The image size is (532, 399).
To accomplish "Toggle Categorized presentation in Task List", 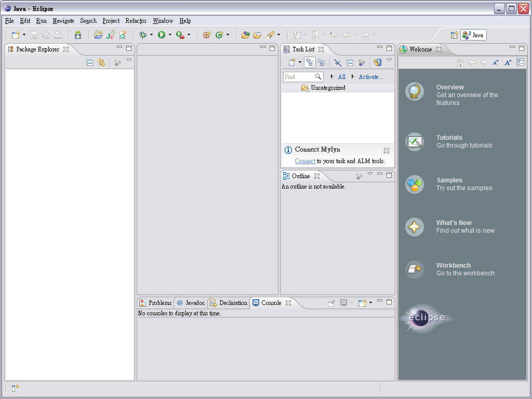I will [310, 62].
